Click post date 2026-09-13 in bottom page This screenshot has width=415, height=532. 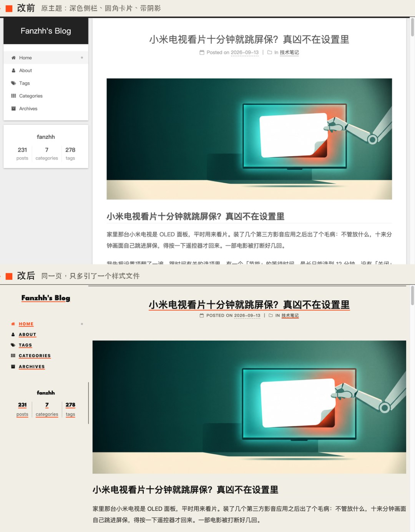[x=247, y=316]
